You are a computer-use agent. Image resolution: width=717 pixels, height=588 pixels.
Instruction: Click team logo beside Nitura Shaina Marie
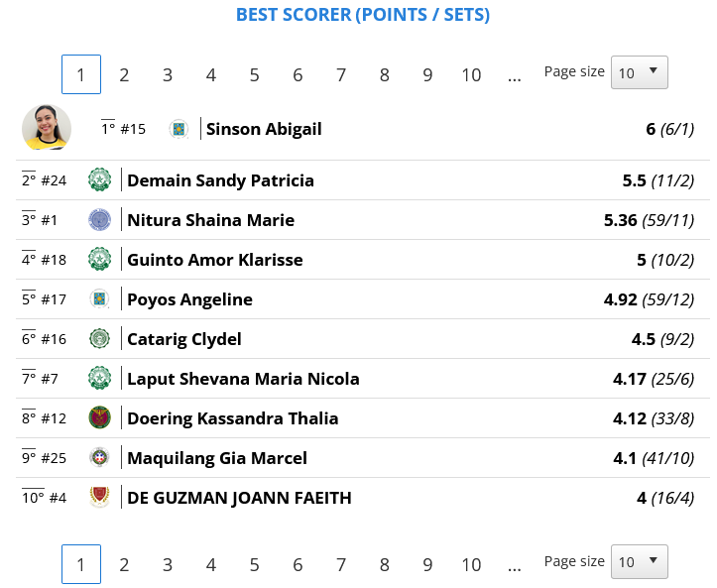click(x=100, y=219)
